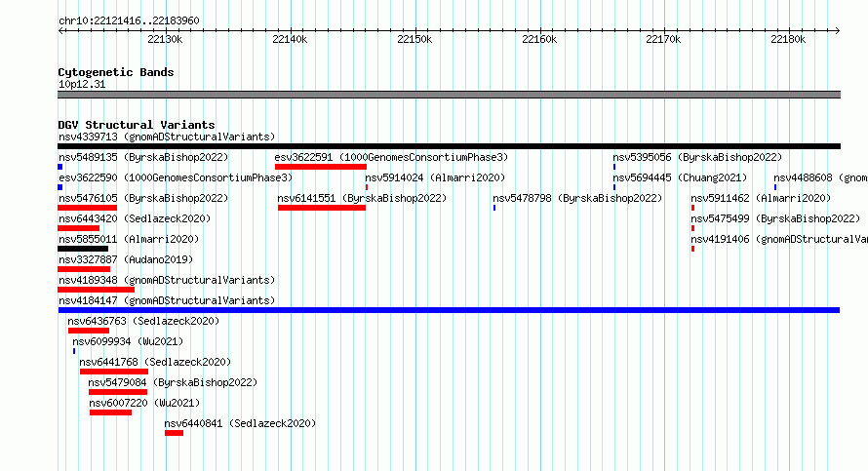The width and height of the screenshot is (868, 471).
Task: Select the red bar under esv3622591
Action: coord(321,167)
